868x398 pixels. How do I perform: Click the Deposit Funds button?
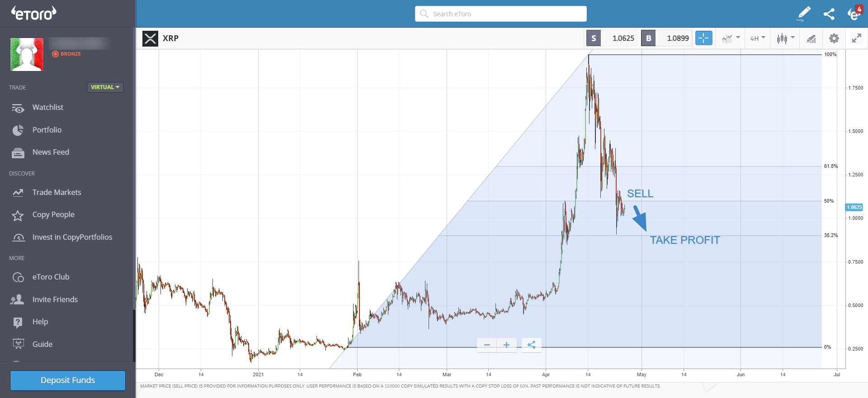coord(68,380)
